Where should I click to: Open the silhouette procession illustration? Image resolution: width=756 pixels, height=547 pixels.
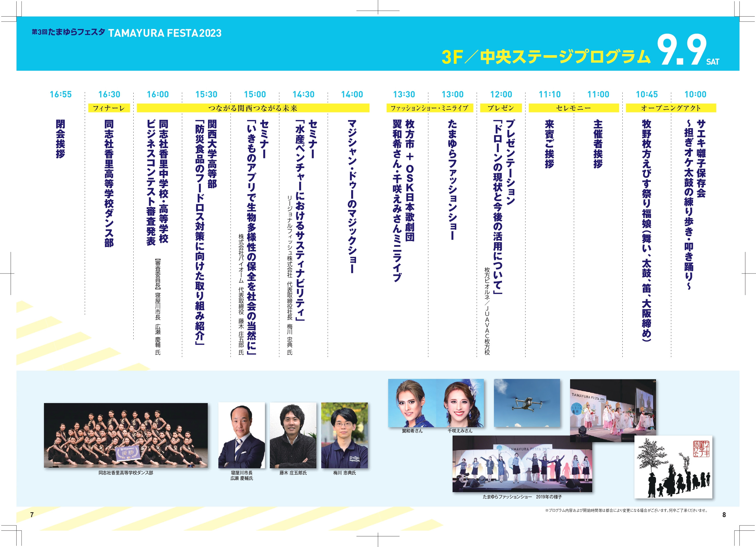click(673, 467)
